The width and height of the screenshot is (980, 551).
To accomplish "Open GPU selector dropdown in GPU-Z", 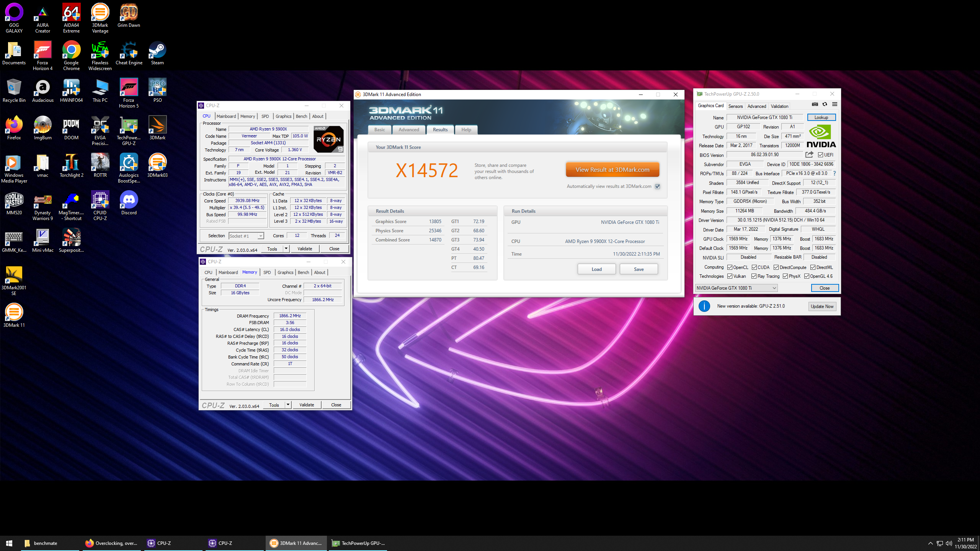I will click(736, 288).
